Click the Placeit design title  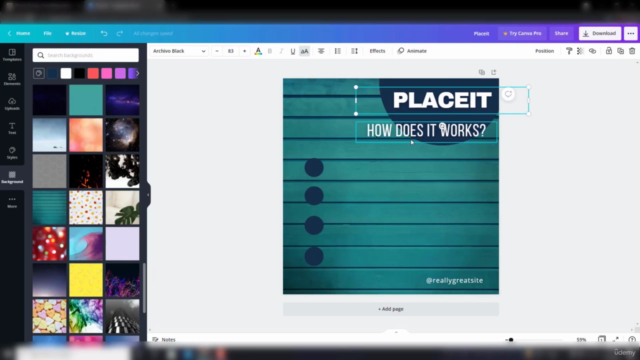point(481,33)
